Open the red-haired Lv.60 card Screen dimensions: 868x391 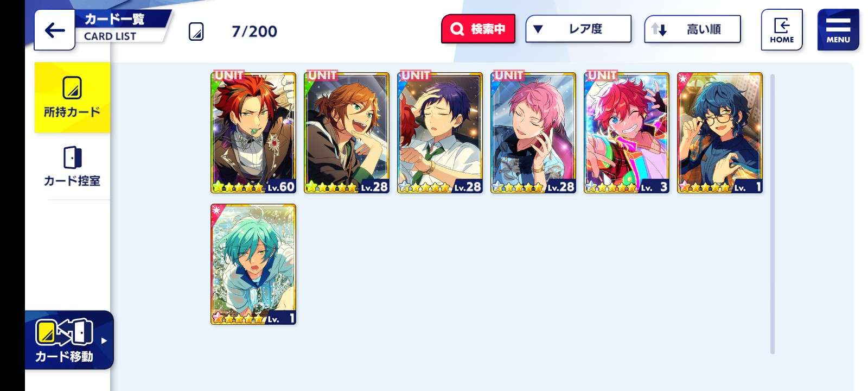pos(253,133)
